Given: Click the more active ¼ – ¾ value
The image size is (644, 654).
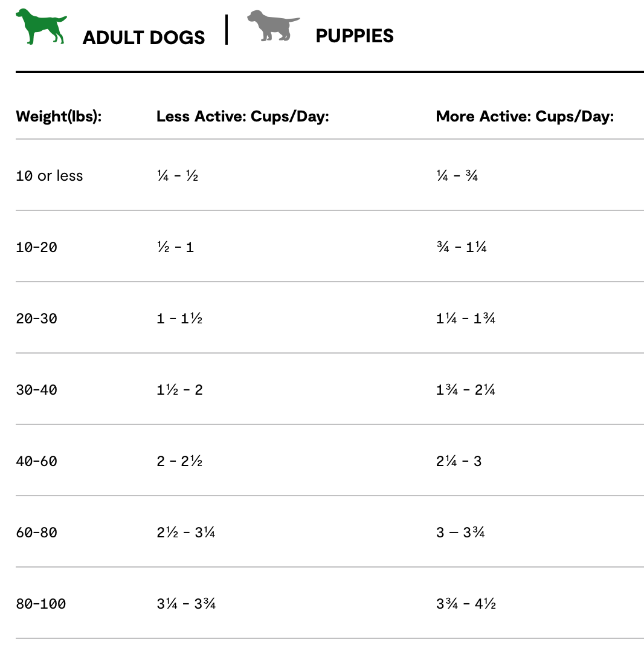Looking at the screenshot, I should [x=457, y=176].
